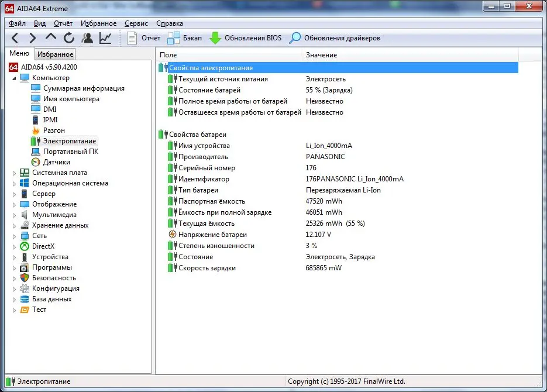
Task: Go up one level in the tree
Action: [x=51, y=37]
